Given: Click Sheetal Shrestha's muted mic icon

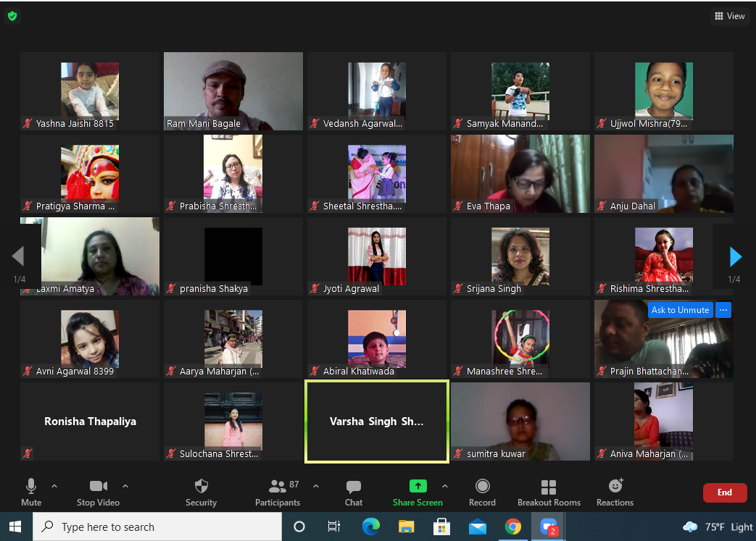Looking at the screenshot, I should (x=315, y=206).
